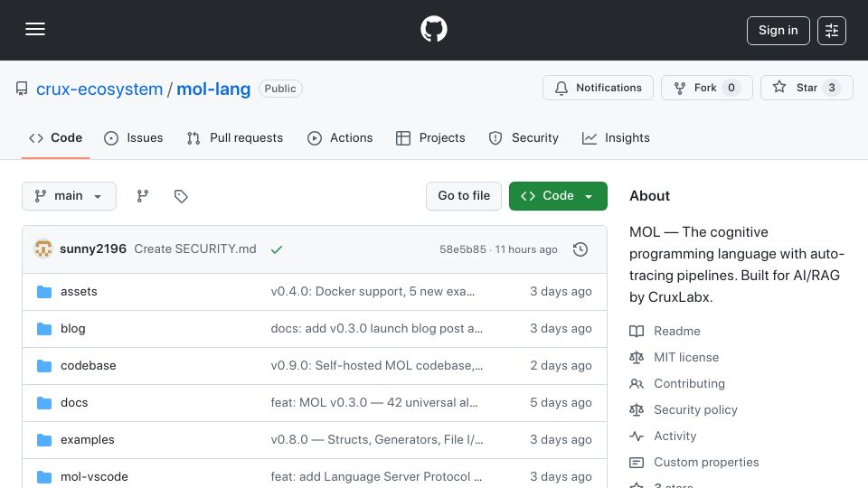Open the mol-lang repository link

(x=213, y=89)
